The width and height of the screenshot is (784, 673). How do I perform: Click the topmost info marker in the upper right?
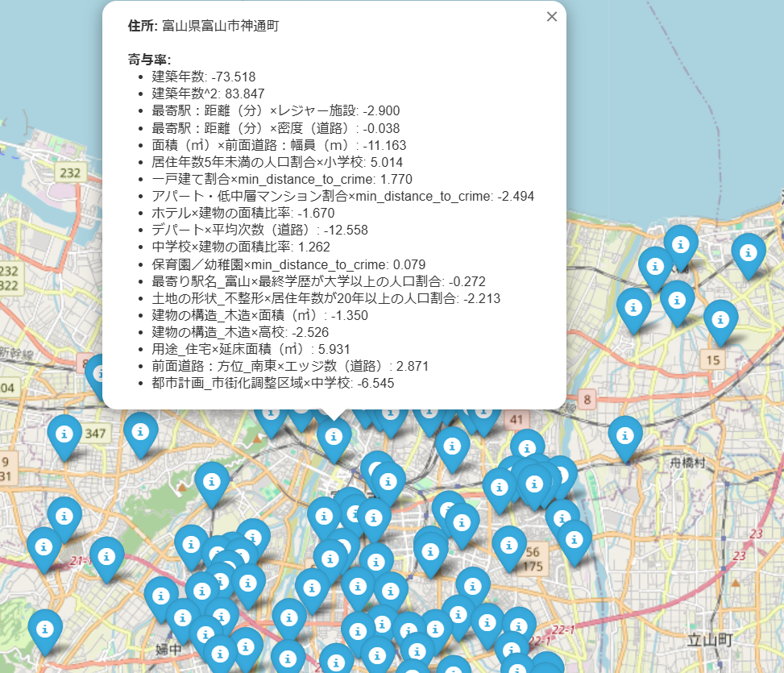pos(682,244)
